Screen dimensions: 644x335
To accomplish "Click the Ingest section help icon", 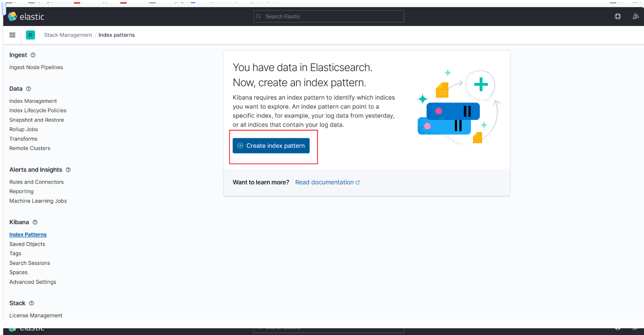I will pos(33,55).
